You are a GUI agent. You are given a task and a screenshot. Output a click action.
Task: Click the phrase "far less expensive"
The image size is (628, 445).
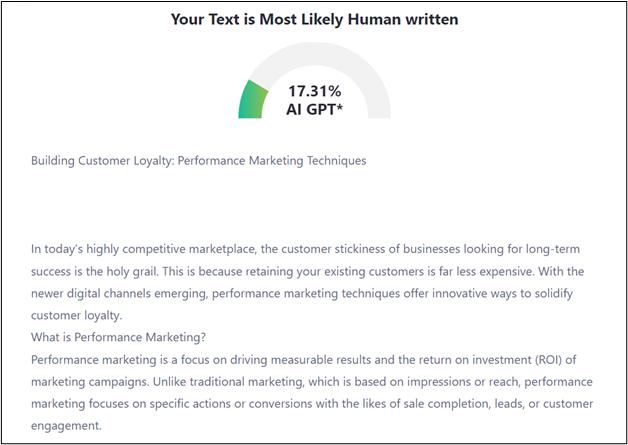[x=485, y=271]
